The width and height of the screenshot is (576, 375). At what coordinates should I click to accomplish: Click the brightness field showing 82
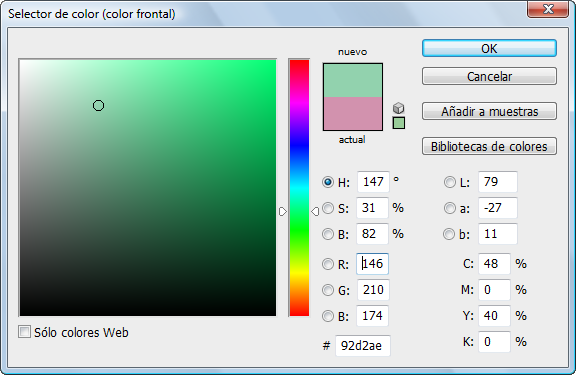pos(372,234)
